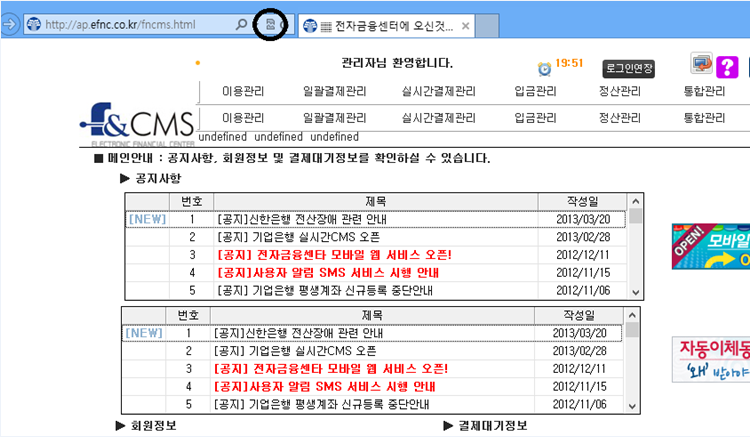Open upper-table red notice 모바일 웹 서비스 오픈
The height and width of the screenshot is (437, 750).
tap(334, 255)
